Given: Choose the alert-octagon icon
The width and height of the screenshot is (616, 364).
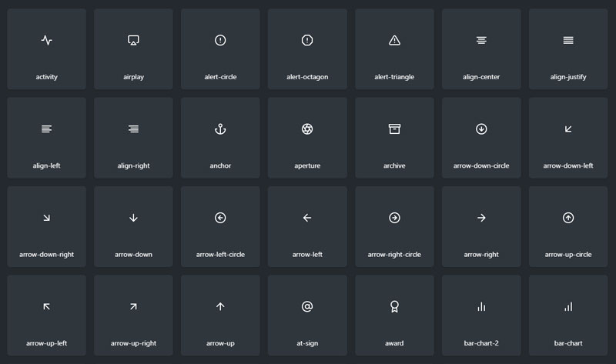Looking at the screenshot, I should (x=307, y=40).
